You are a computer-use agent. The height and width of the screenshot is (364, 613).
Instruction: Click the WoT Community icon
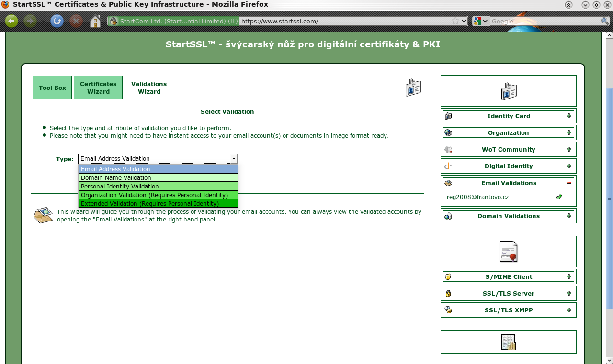click(448, 149)
